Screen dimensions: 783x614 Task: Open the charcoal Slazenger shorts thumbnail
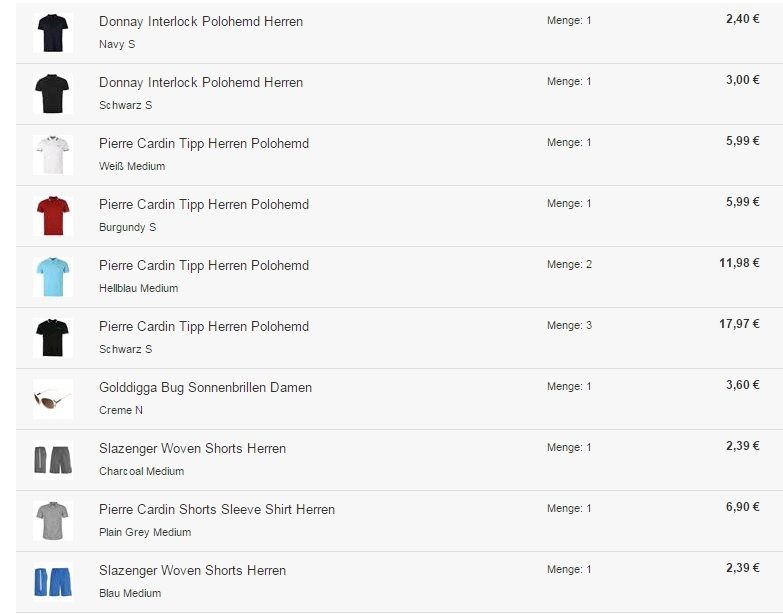[x=52, y=460]
